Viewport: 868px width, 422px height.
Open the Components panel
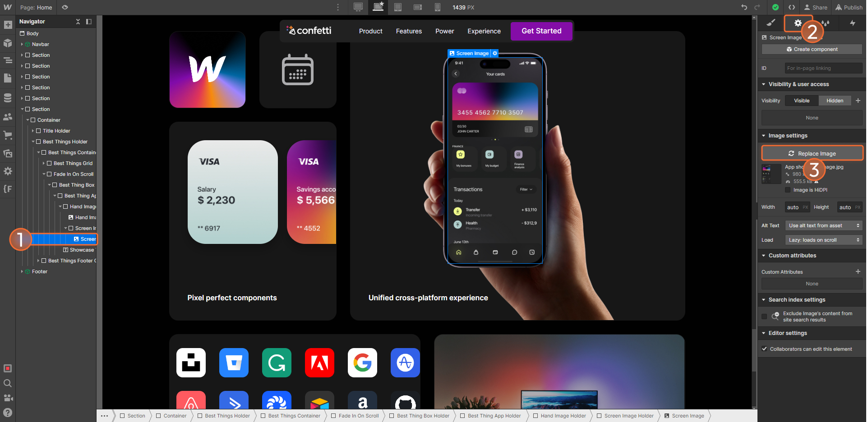point(8,43)
